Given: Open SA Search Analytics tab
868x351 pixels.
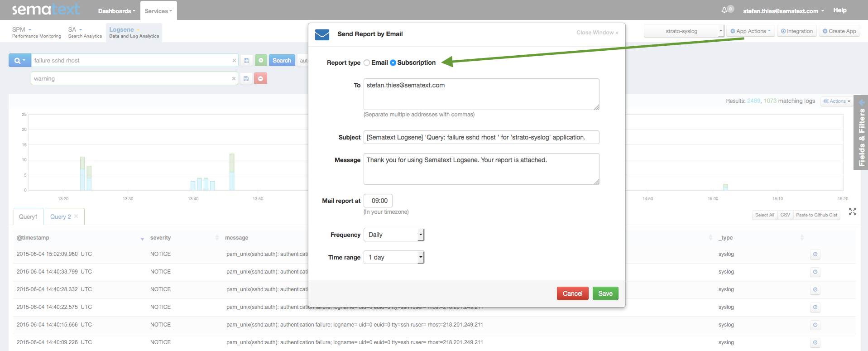Looking at the screenshot, I should [x=85, y=33].
